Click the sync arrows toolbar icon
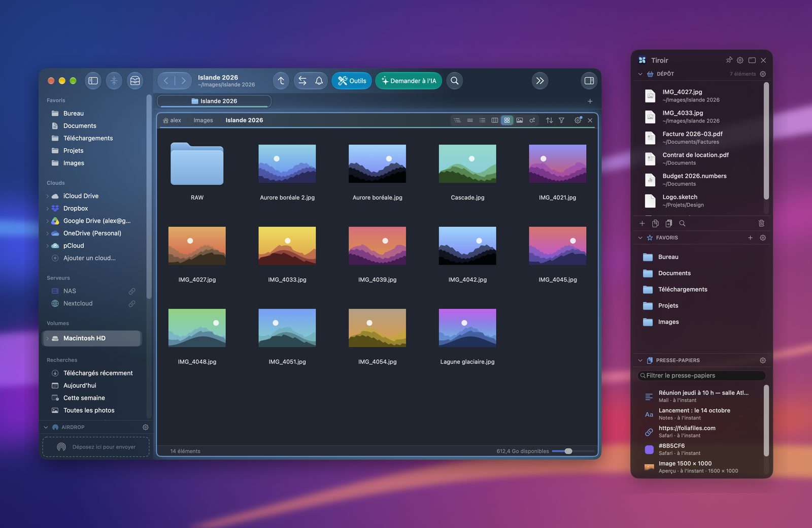812x528 pixels. (x=302, y=81)
